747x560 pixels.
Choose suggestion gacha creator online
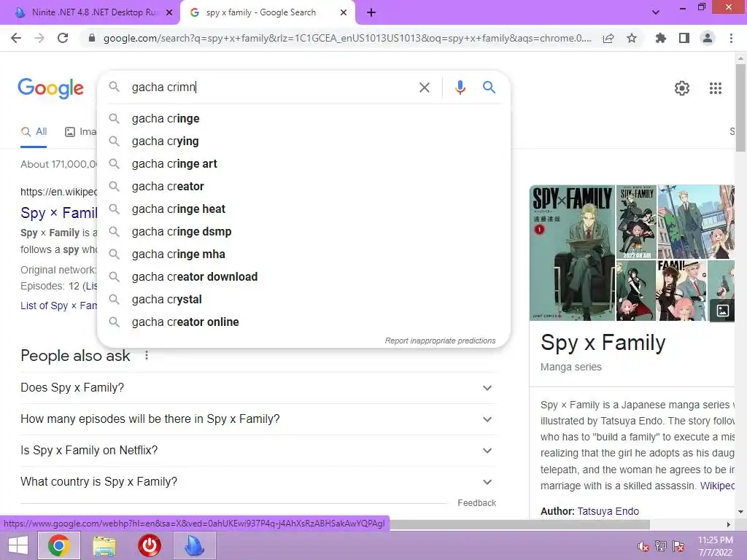tap(303, 322)
